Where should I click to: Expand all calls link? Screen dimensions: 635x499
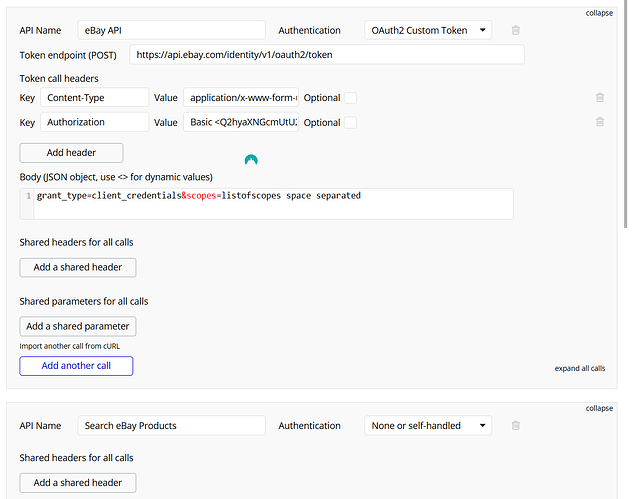(x=580, y=369)
